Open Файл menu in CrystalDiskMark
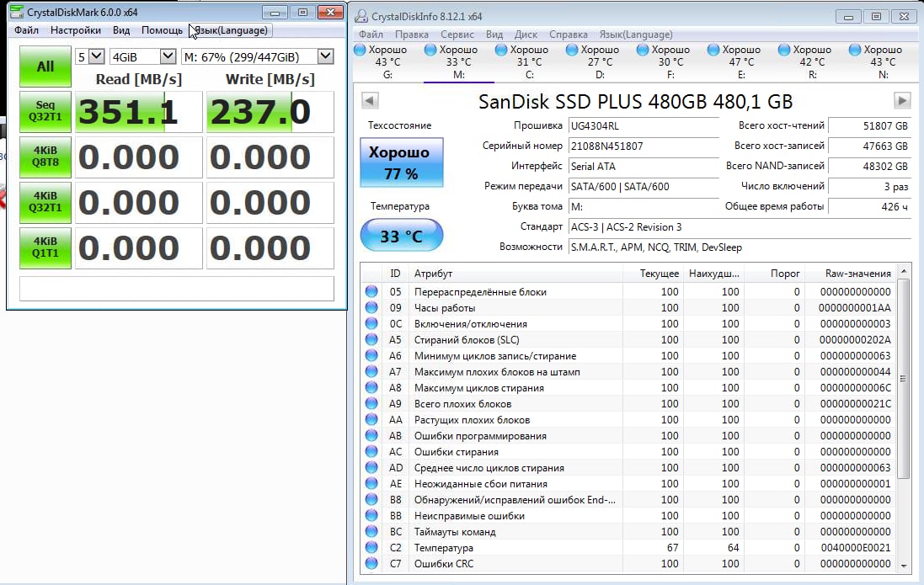The width and height of the screenshot is (924, 585). click(x=26, y=30)
